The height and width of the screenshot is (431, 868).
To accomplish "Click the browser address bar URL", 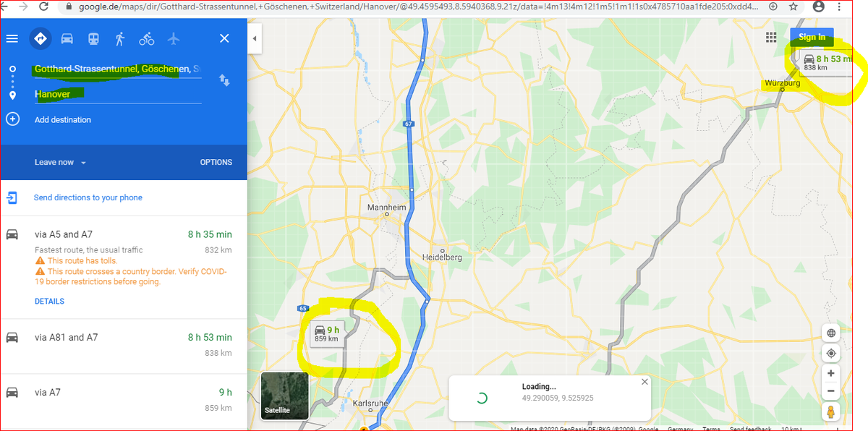I will 417,6.
